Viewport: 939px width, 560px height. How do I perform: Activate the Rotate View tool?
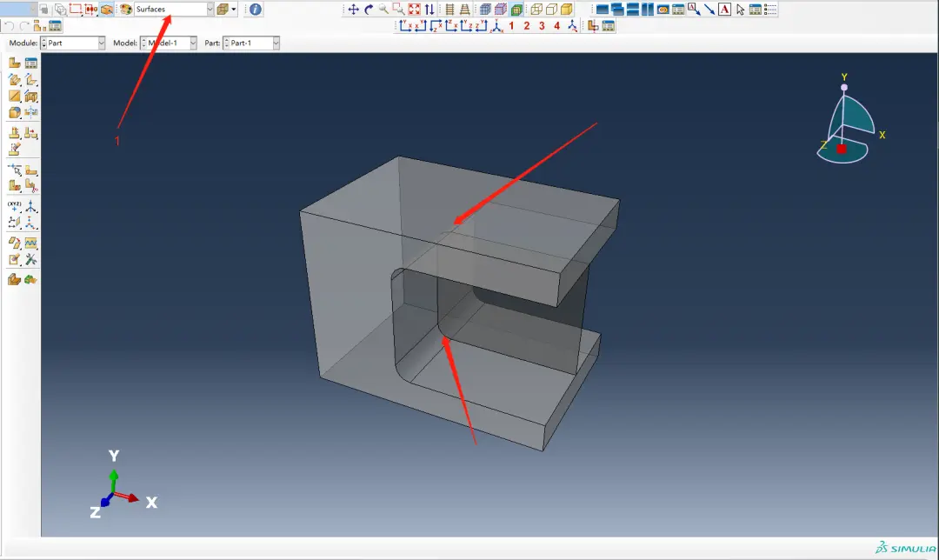pos(369,9)
